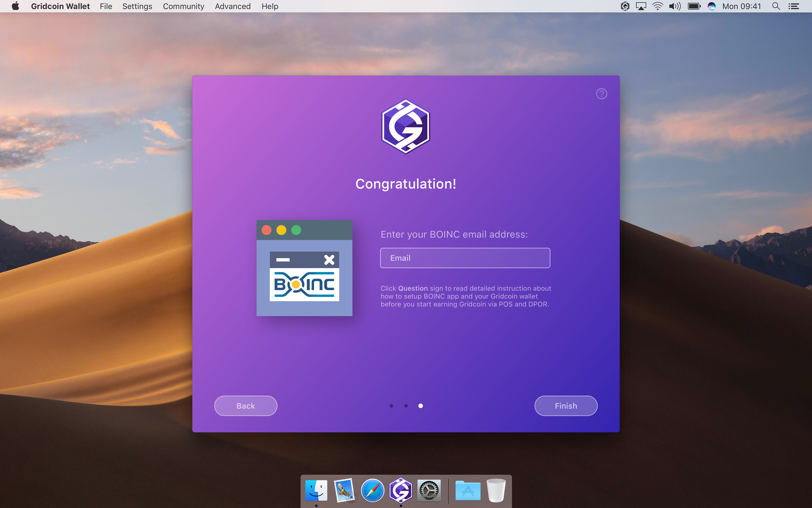Click the question mark help icon

click(x=601, y=94)
